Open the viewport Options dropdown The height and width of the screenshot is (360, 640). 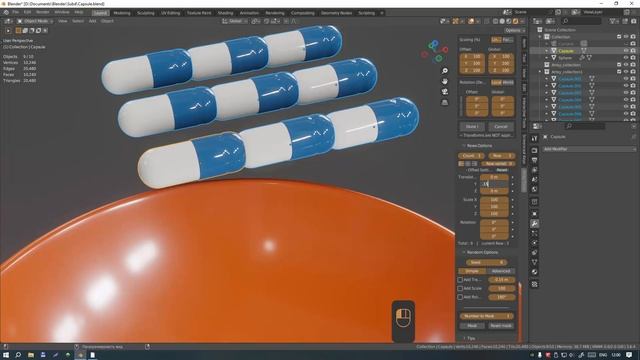514,31
